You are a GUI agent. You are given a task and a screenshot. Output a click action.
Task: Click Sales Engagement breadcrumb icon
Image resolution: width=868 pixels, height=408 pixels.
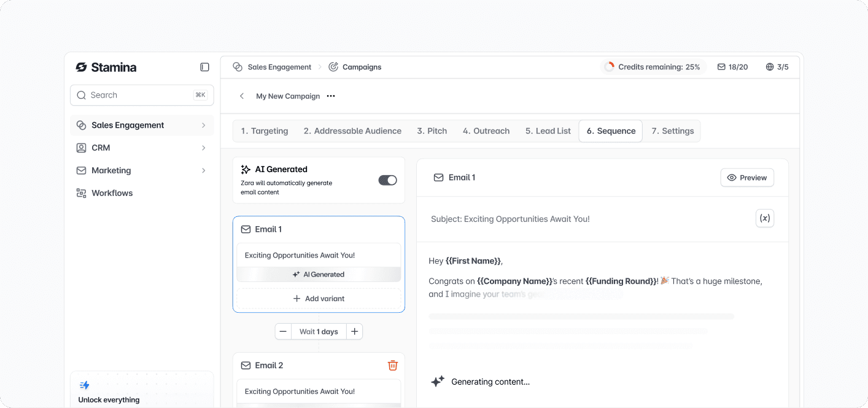238,67
